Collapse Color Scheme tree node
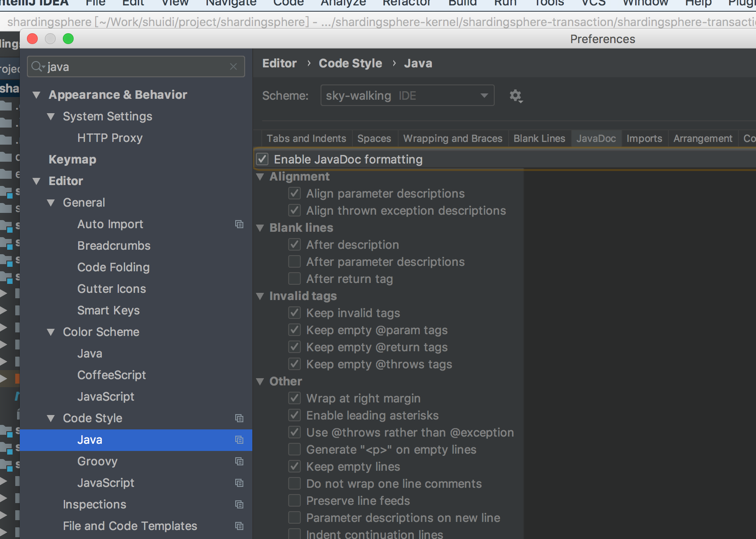The image size is (756, 539). pyautogui.click(x=51, y=332)
